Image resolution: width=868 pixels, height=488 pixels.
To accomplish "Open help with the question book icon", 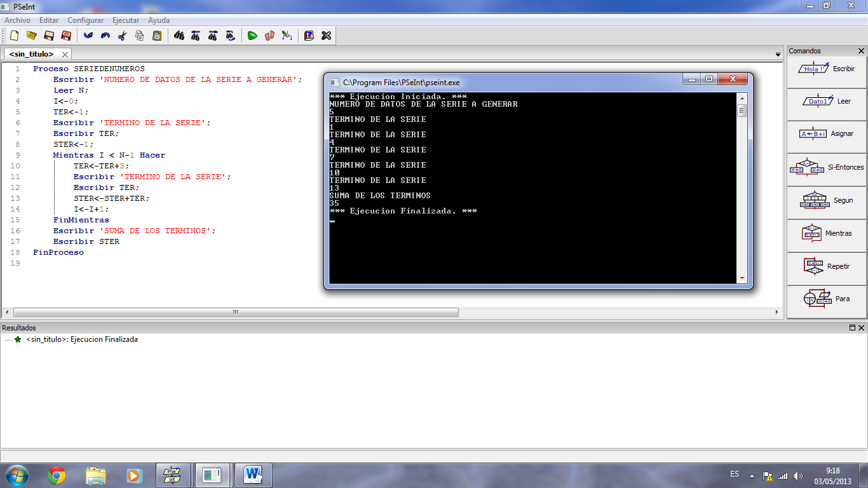I will coord(309,36).
